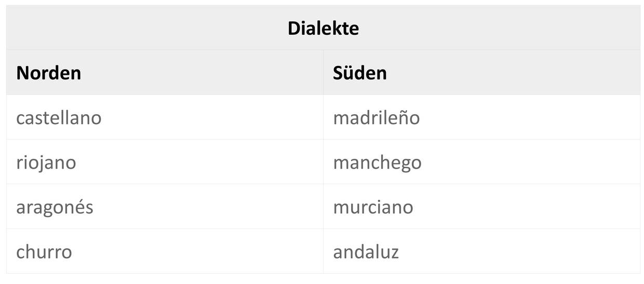Viewport: 644px width, 284px height.
Task: Select the last dialect in Norden column
Action: pyautogui.click(x=44, y=252)
